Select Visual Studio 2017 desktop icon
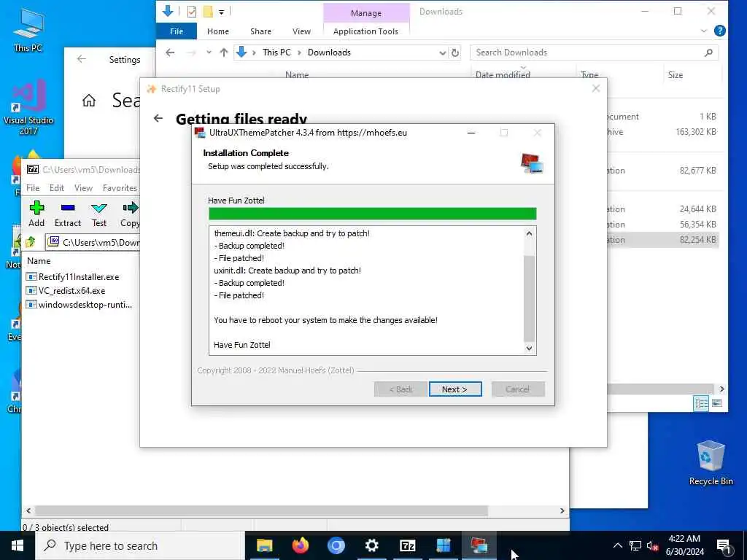Screen dimensions: 747x560 click(x=28, y=107)
